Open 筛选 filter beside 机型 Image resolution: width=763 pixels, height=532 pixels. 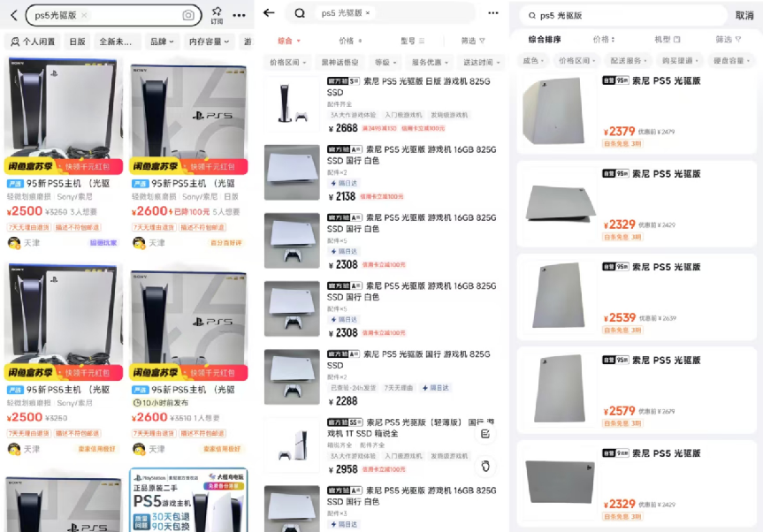tap(728, 40)
